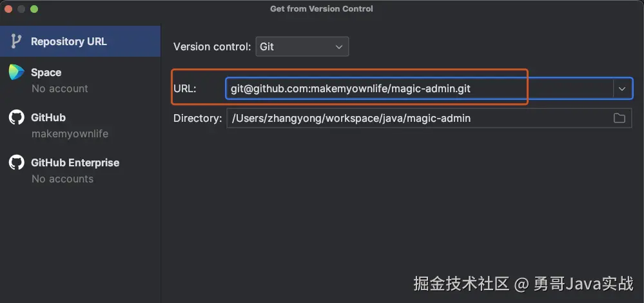Viewport: 644px width, 303px height.
Task: Choose the GitHub Enterprise section
Action: pyautogui.click(x=75, y=162)
